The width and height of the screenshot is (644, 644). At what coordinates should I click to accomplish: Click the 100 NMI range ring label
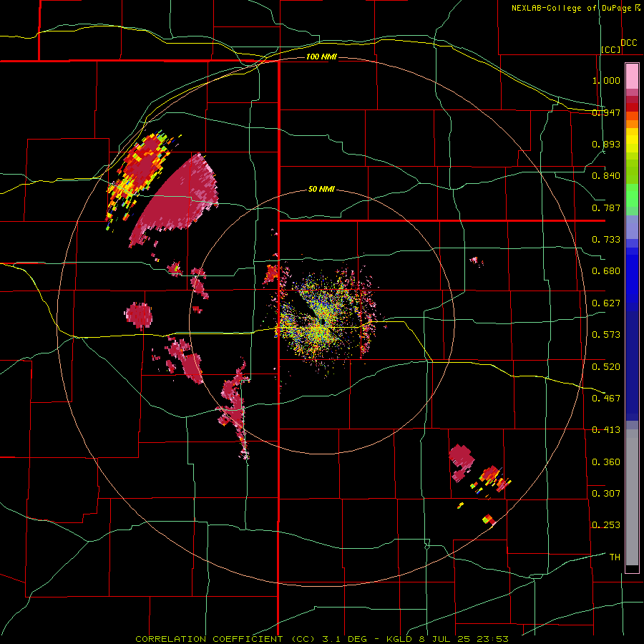point(321,57)
